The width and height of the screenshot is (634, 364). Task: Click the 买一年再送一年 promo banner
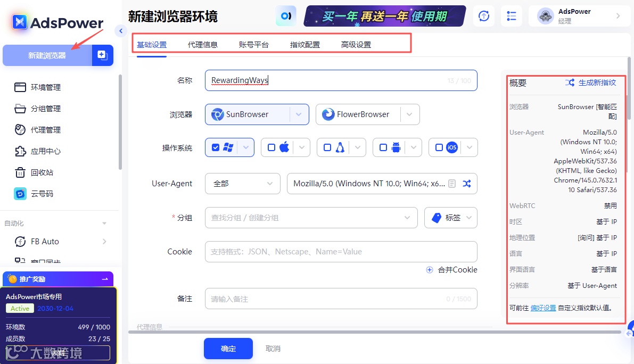(384, 16)
